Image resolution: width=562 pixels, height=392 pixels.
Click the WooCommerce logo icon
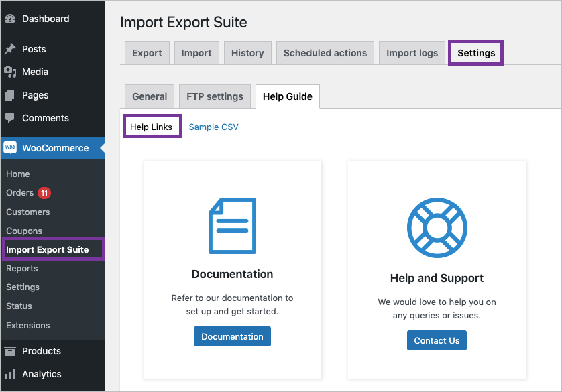(x=10, y=148)
